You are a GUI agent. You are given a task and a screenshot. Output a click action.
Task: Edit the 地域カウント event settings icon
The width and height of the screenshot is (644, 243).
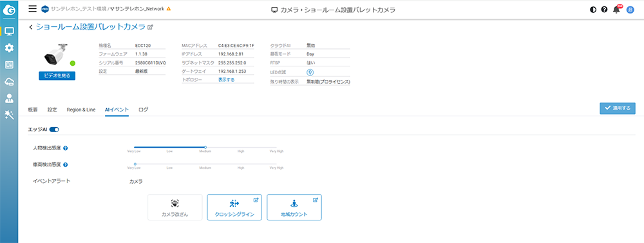[x=316, y=200]
